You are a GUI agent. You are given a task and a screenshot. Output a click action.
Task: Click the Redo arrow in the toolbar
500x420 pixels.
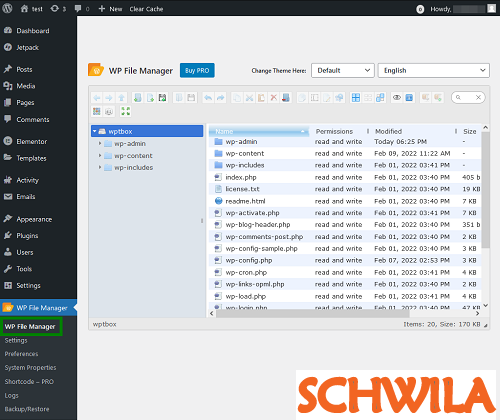point(220,98)
